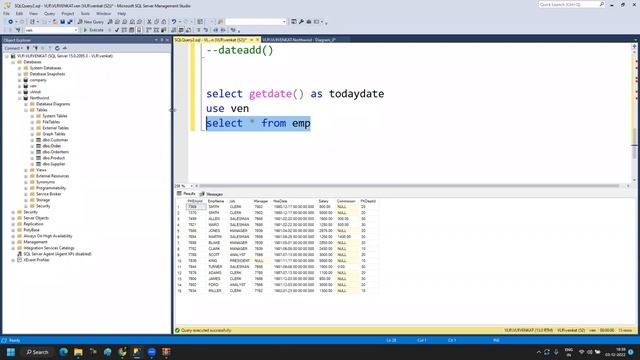Click the EmpName column header in results
The width and height of the screenshot is (640, 360).
point(216,201)
